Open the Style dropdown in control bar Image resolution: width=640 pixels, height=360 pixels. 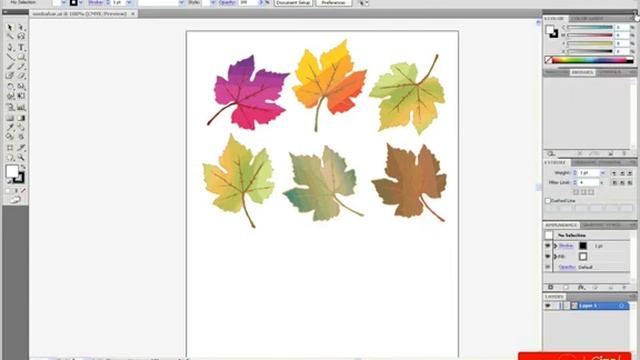213,2
